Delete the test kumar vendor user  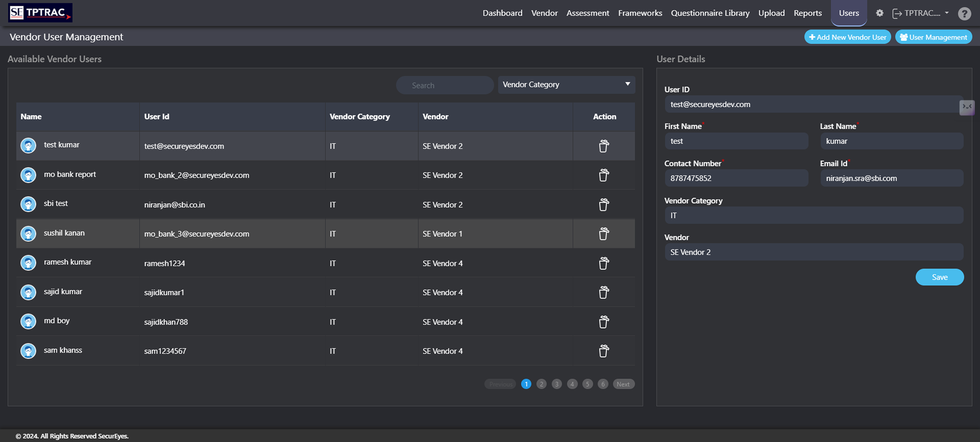[x=604, y=146]
